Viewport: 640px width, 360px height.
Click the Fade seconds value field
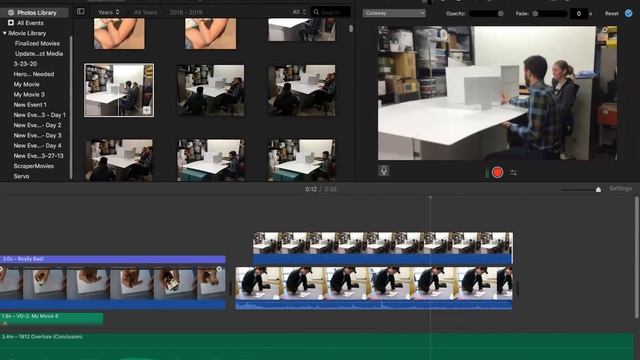(578, 13)
